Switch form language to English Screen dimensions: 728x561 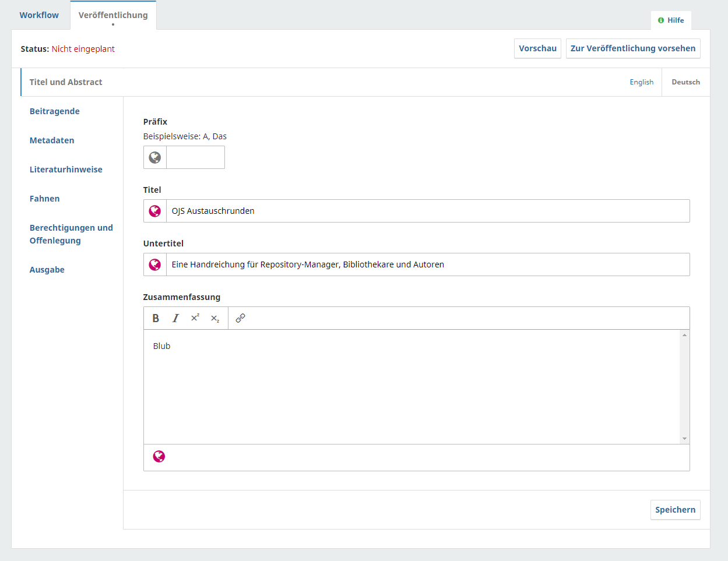(641, 82)
